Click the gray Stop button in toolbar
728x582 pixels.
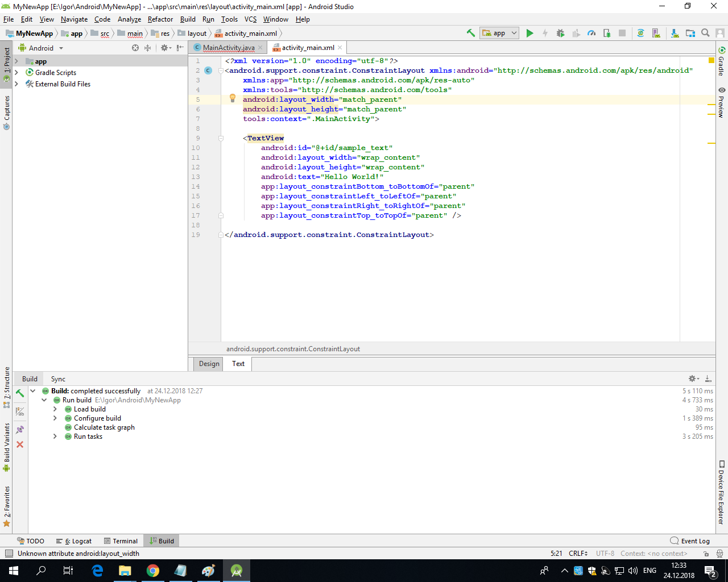click(x=622, y=33)
